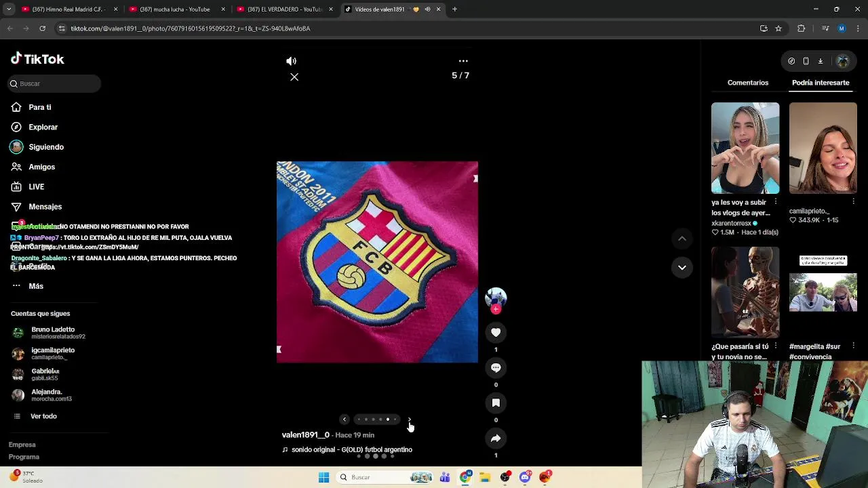Open Discord from taskbar
The height and width of the screenshot is (488, 868).
point(525,477)
